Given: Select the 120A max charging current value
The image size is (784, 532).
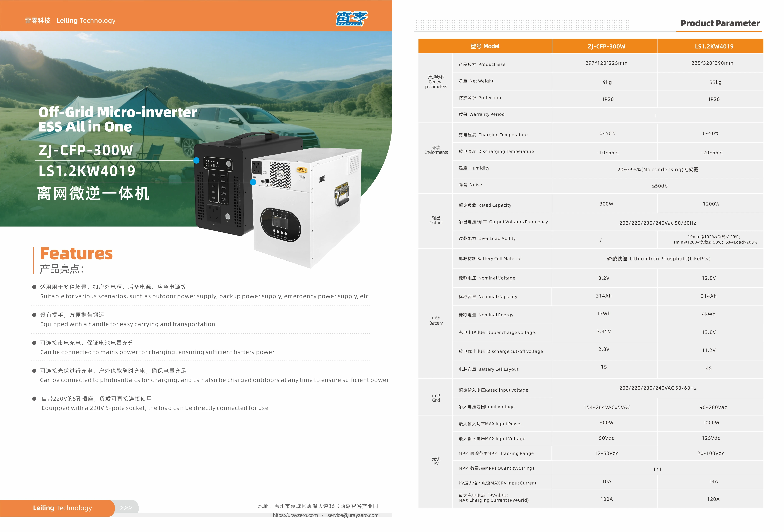Looking at the screenshot, I should 713,499.
